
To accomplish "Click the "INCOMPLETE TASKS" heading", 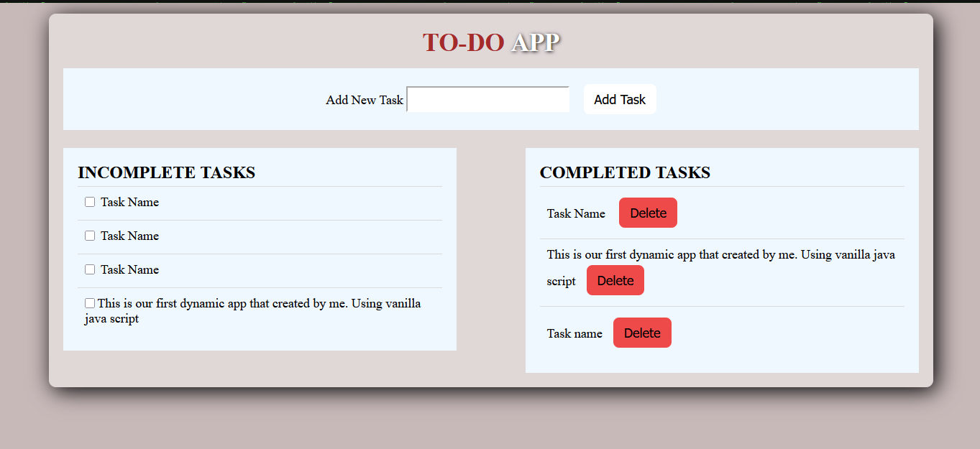I will 166,172.
